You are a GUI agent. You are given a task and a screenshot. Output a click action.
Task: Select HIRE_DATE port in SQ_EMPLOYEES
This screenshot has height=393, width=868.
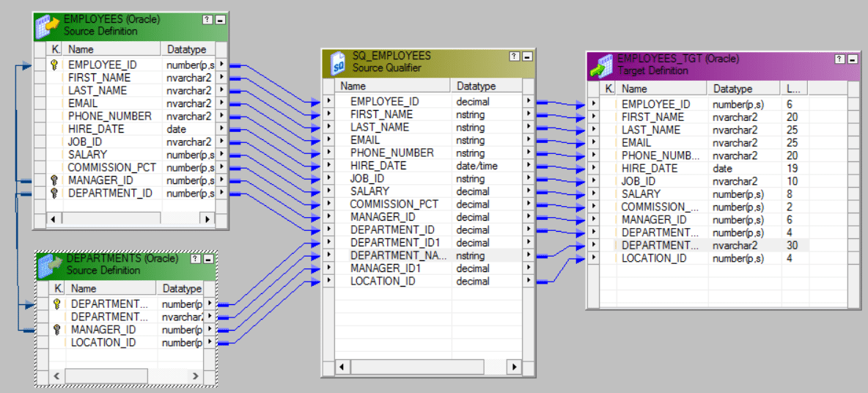pyautogui.click(x=428, y=166)
